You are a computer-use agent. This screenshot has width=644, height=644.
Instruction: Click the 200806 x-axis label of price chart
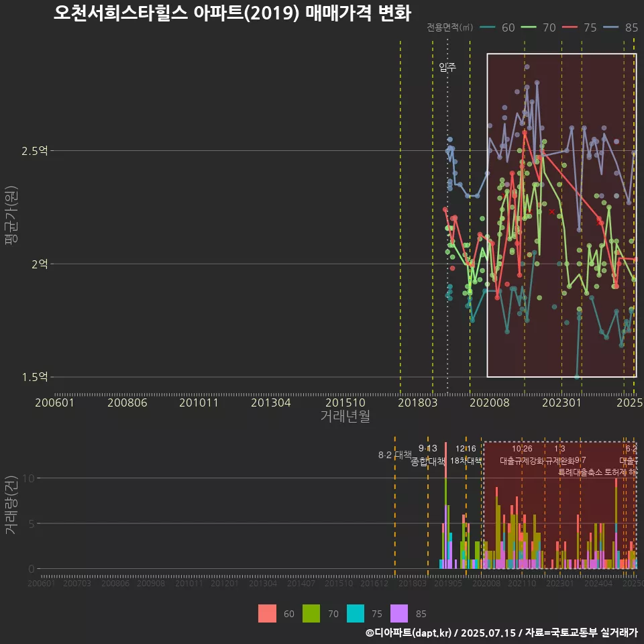[127, 402]
